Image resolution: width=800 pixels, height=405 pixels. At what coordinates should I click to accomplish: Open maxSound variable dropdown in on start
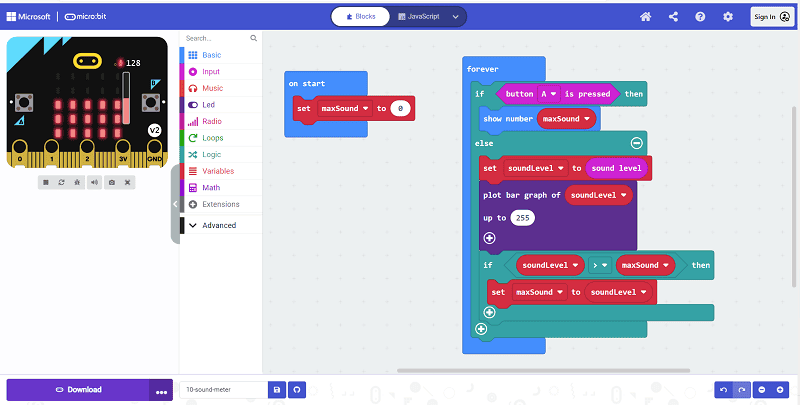coord(344,109)
